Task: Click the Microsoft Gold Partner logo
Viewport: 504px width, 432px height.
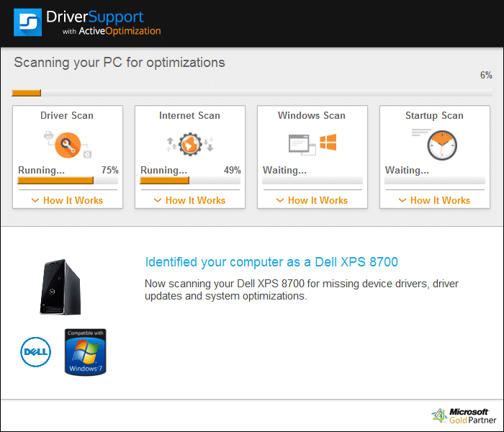Action: tap(464, 416)
